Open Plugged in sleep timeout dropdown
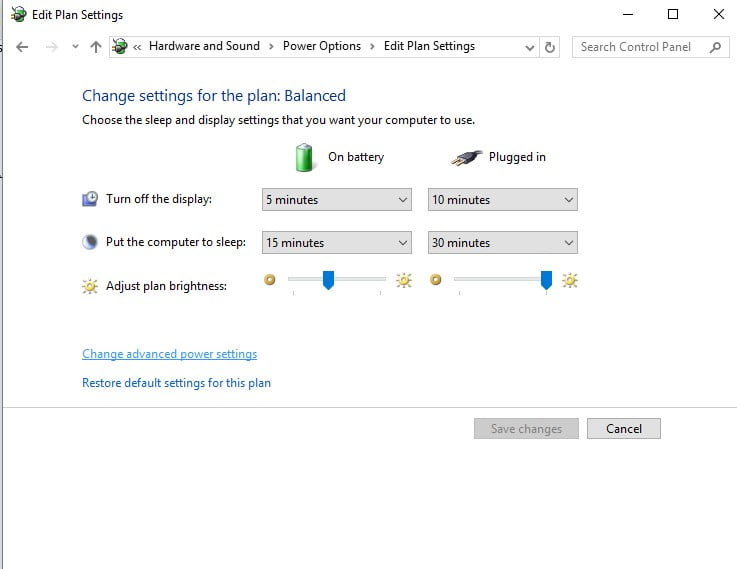 click(502, 243)
